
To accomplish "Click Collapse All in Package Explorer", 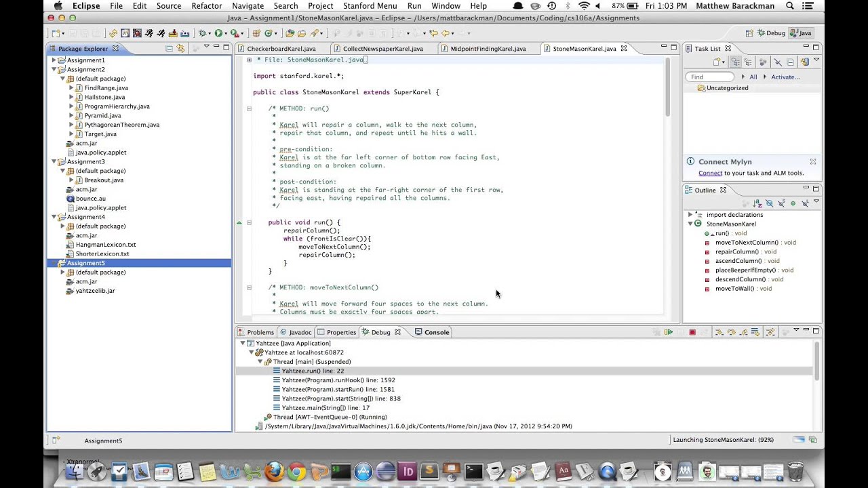I will pos(169,48).
